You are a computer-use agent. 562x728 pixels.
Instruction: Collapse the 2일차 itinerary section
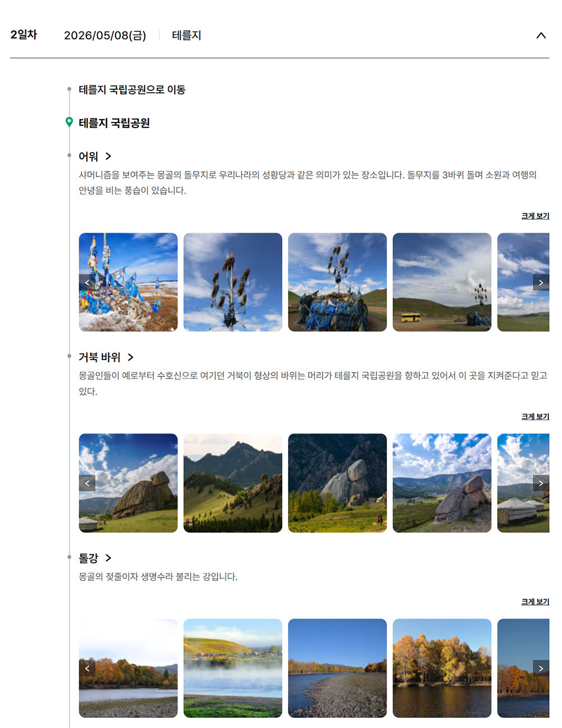pyautogui.click(x=541, y=35)
